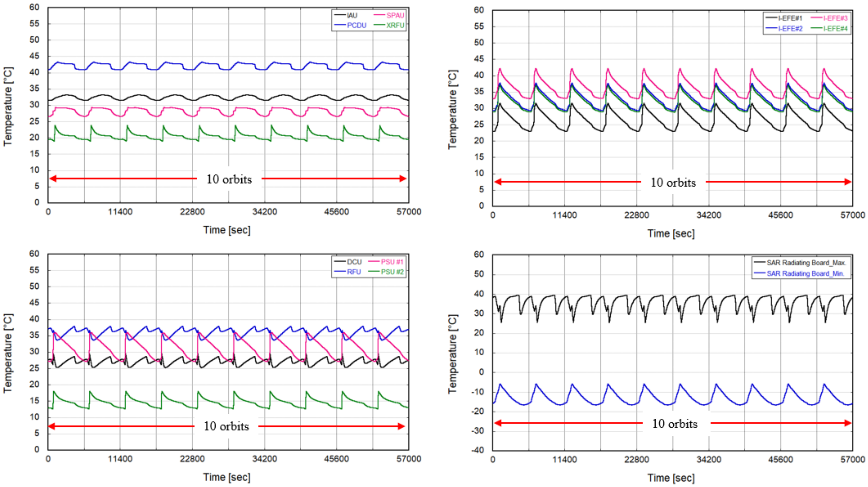
Task: Click the top-left chart's 10 orbits label
Action: tap(229, 179)
